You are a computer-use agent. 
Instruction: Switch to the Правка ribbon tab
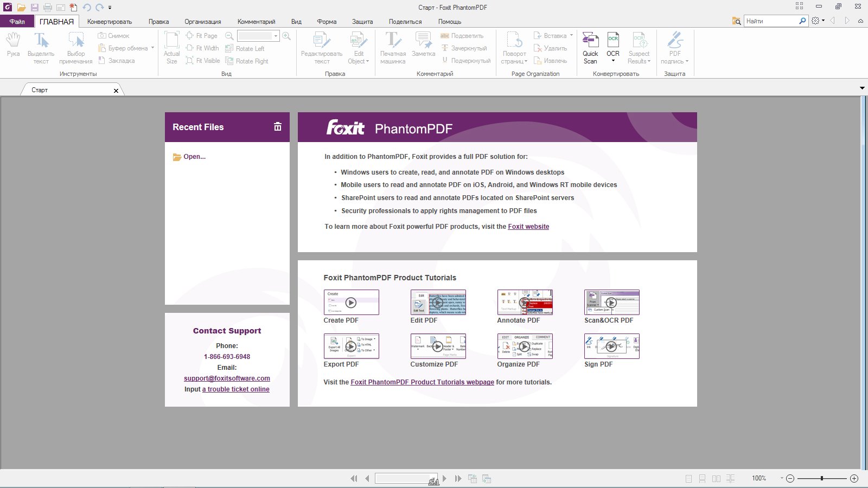pos(158,22)
